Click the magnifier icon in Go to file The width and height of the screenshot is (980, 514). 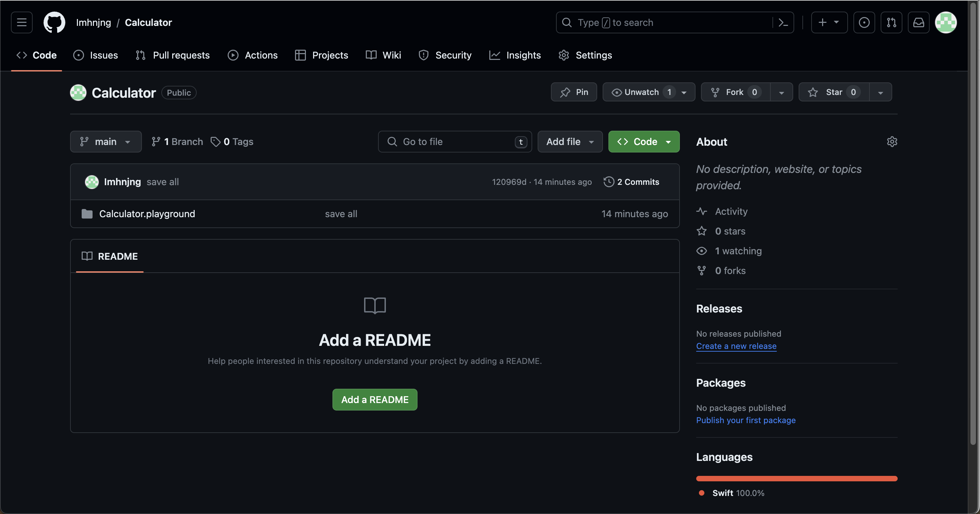(x=392, y=142)
